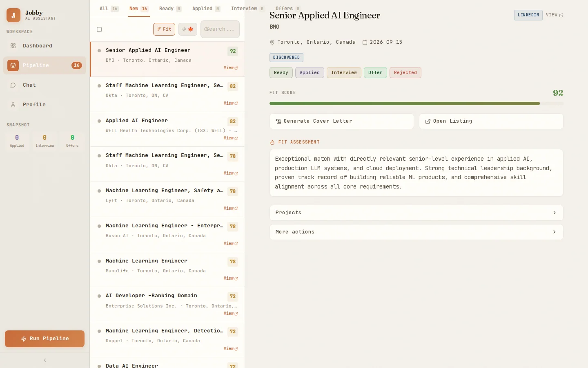The height and width of the screenshot is (368, 588).
Task: Click the location pin icon beside Toronto, Ontario, Canada
Action: click(272, 43)
